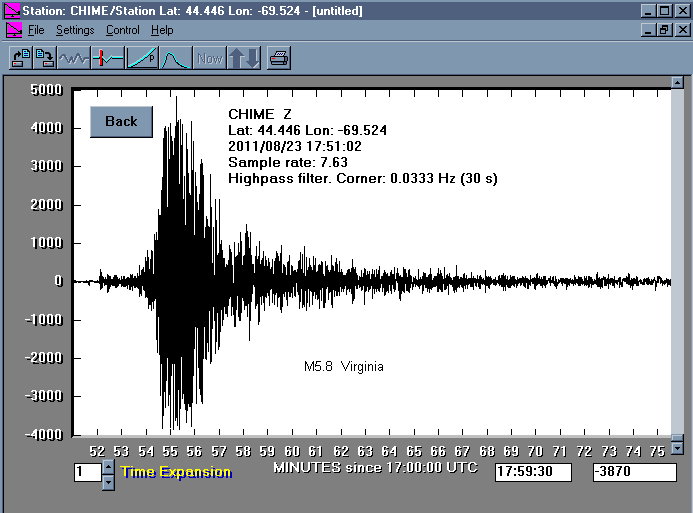
Task: Click the red marker pick toolbar icon
Action: 108,58
